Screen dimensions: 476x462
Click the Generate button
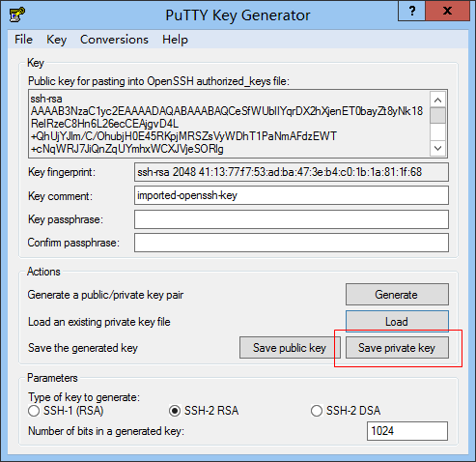[x=397, y=294]
